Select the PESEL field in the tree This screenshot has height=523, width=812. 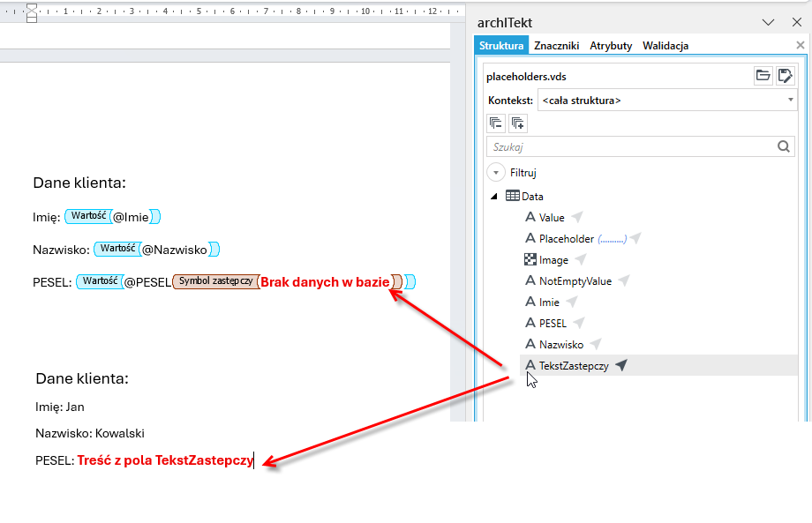[553, 324]
